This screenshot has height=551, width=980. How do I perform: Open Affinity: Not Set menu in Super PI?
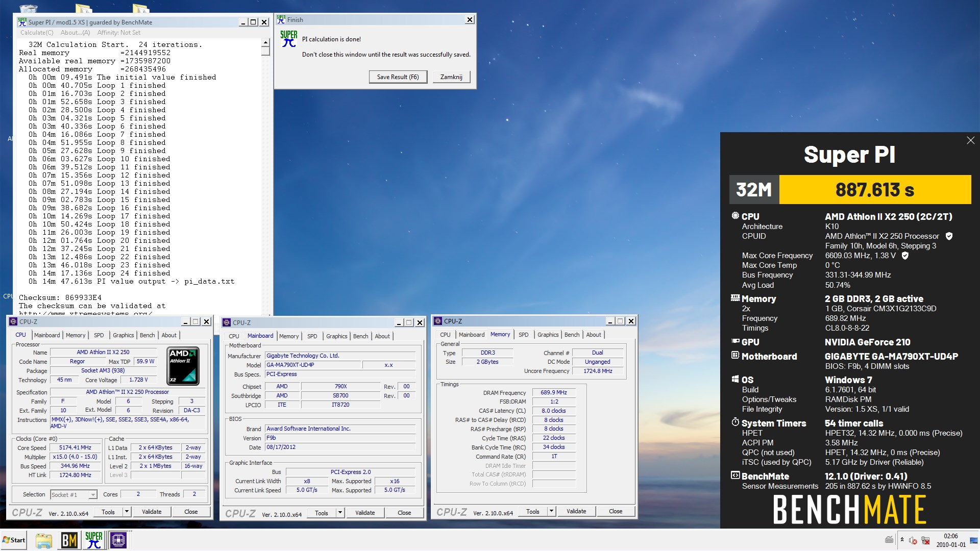(x=119, y=33)
